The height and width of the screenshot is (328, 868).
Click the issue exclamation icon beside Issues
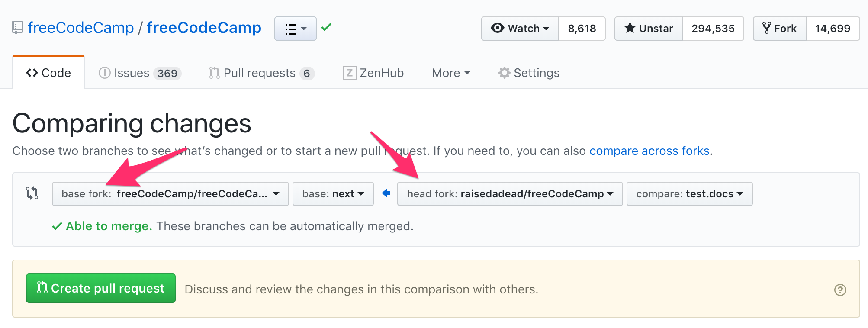(x=104, y=73)
